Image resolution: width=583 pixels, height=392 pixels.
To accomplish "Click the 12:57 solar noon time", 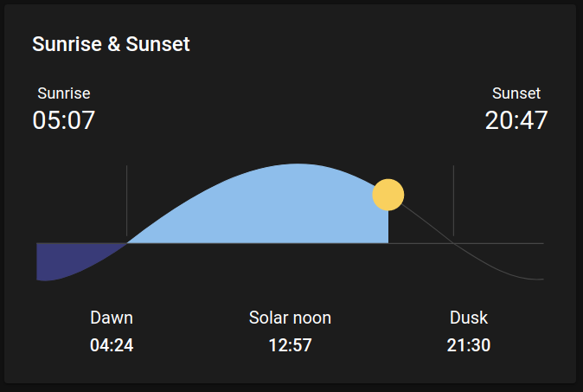I will [290, 345].
